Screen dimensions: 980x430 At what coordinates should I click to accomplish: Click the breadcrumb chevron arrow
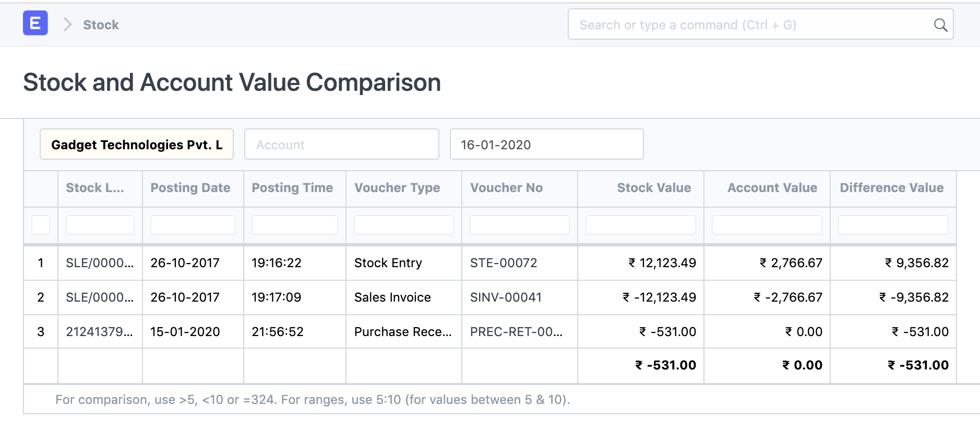(x=67, y=25)
